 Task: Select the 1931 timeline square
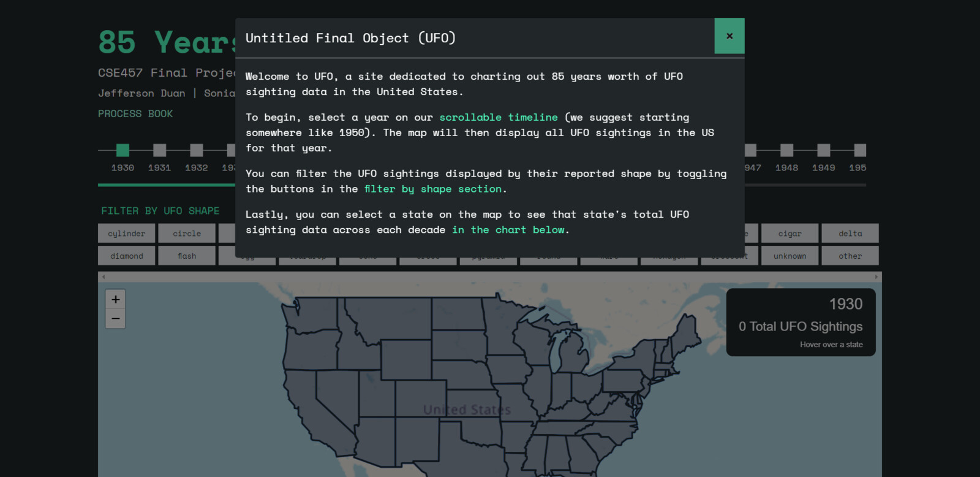coord(159,150)
